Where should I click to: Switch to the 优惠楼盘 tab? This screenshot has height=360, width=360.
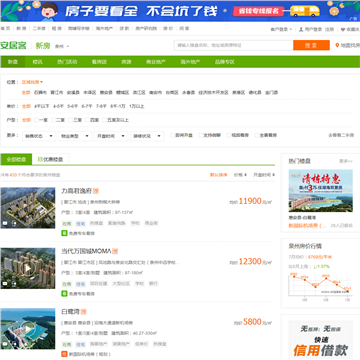[51, 159]
